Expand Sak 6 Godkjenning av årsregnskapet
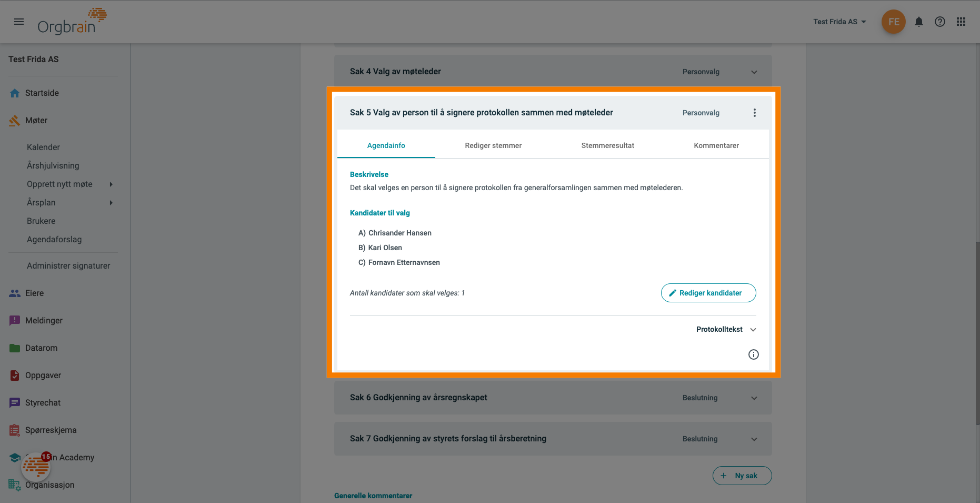980x503 pixels. pos(754,398)
